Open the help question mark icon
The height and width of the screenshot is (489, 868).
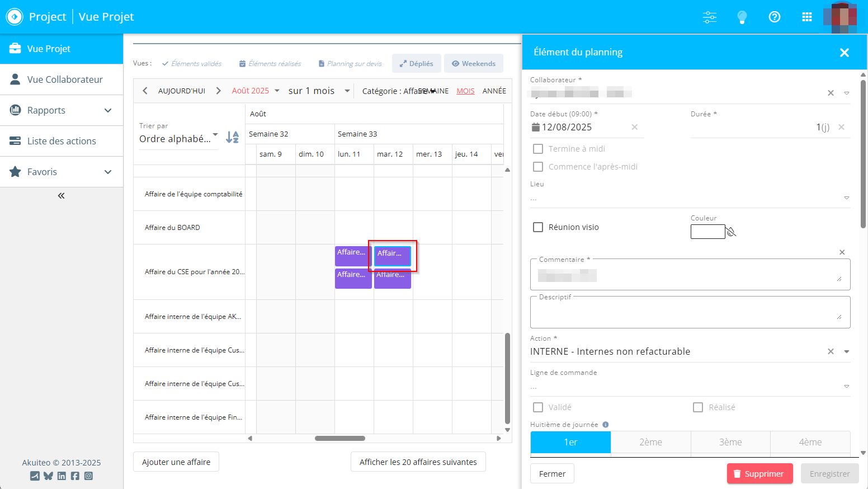pos(774,17)
